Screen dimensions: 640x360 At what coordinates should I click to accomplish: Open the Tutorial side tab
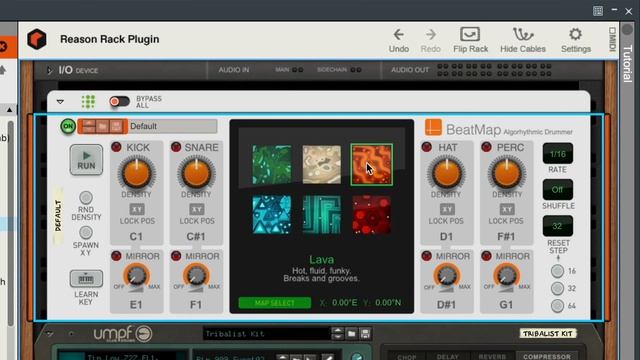pyautogui.click(x=628, y=63)
